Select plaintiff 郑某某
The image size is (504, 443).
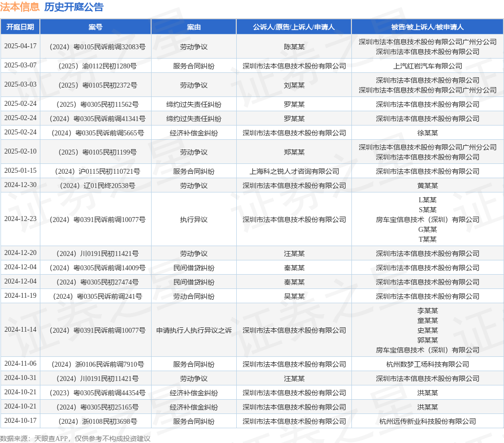294,152
